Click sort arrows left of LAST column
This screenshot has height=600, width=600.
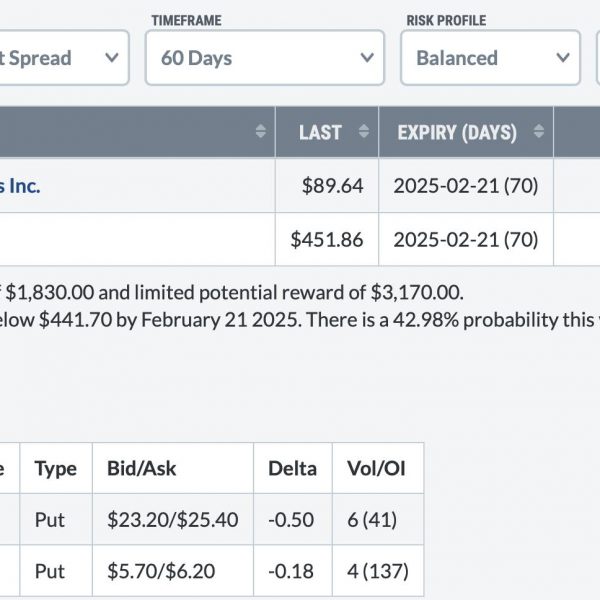[261, 132]
